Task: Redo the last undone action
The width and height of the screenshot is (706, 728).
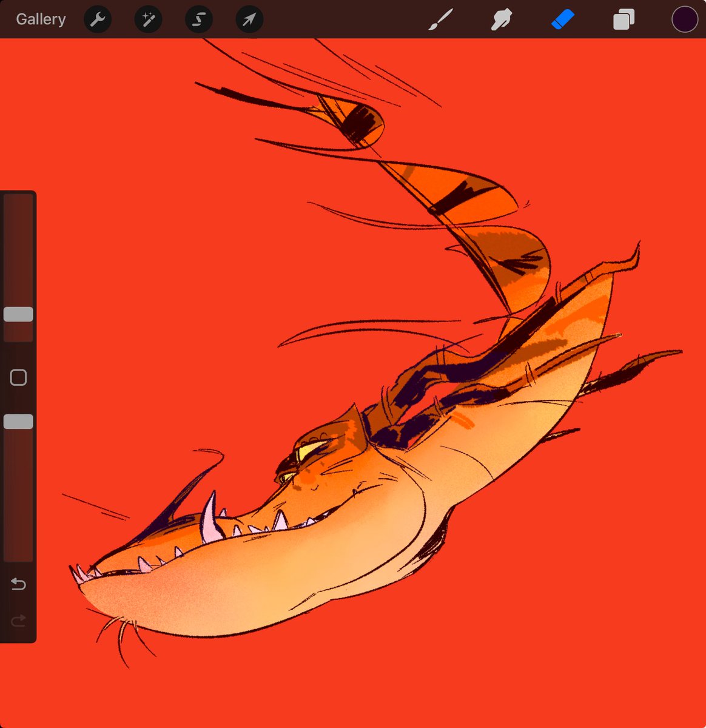Action: (x=18, y=620)
